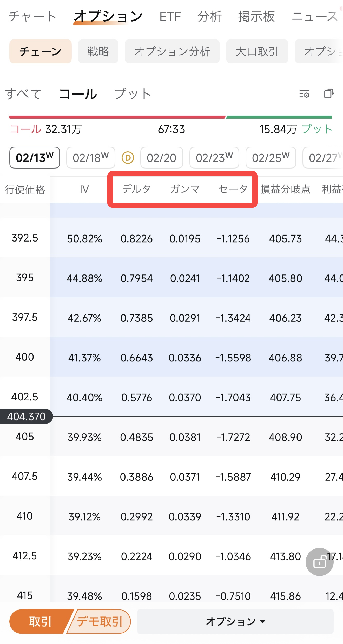Open the 戦略 sub-tab
Image resolution: width=343 pixels, height=644 pixels.
pyautogui.click(x=98, y=51)
